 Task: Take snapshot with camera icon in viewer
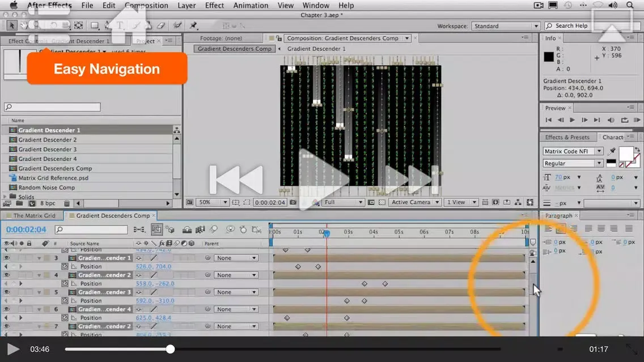293,202
